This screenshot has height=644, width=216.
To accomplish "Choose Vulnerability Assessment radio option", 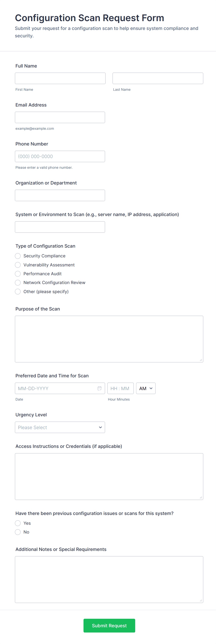I will [18, 265].
